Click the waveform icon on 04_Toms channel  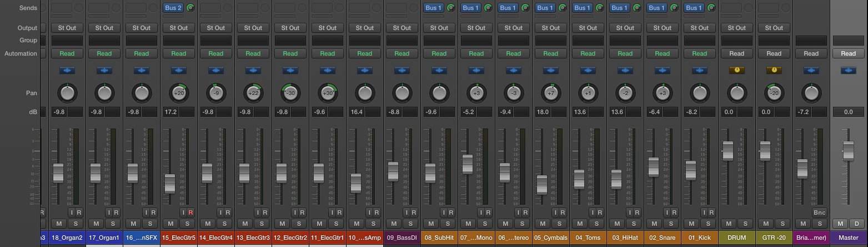588,70
